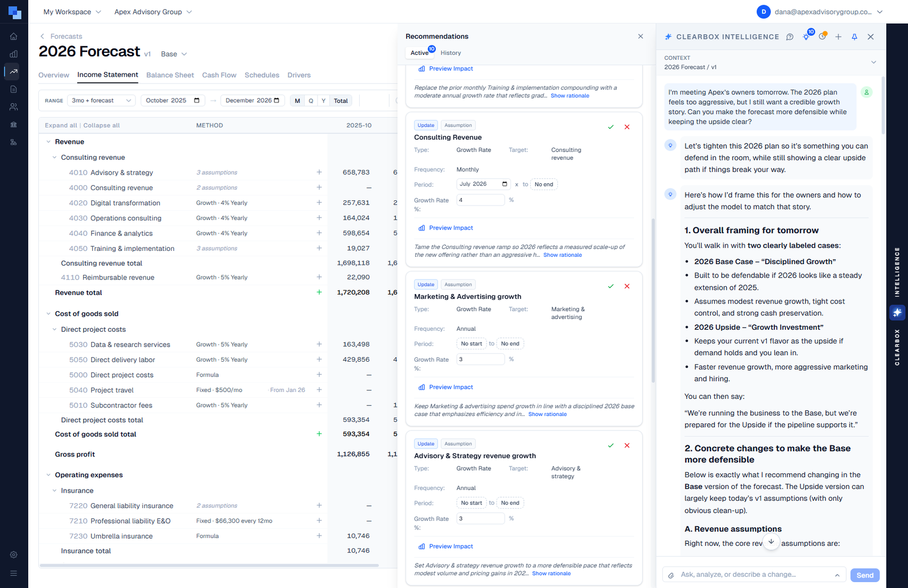Click Show rationale for Marketing & Advertising growth
The width and height of the screenshot is (908, 588).
pos(547,414)
